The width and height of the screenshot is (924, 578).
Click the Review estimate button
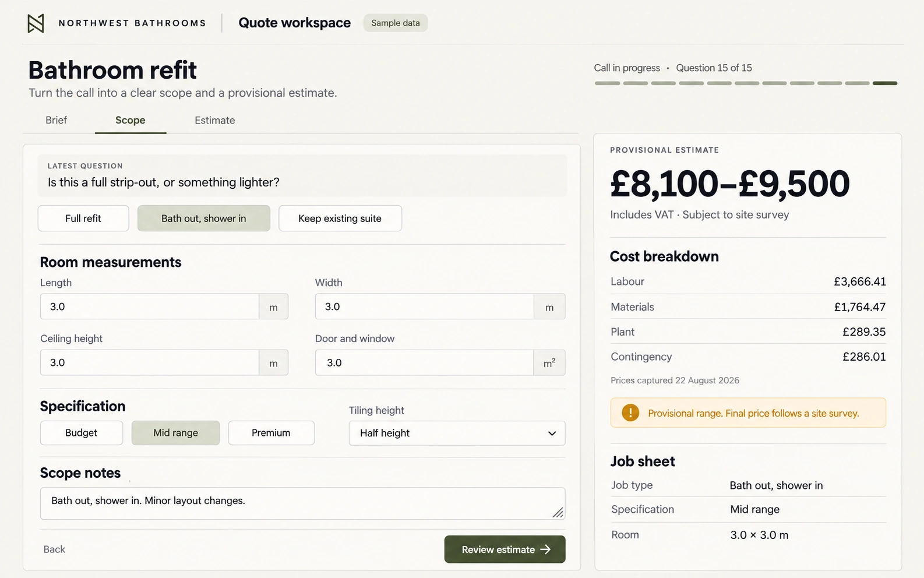[x=505, y=549]
